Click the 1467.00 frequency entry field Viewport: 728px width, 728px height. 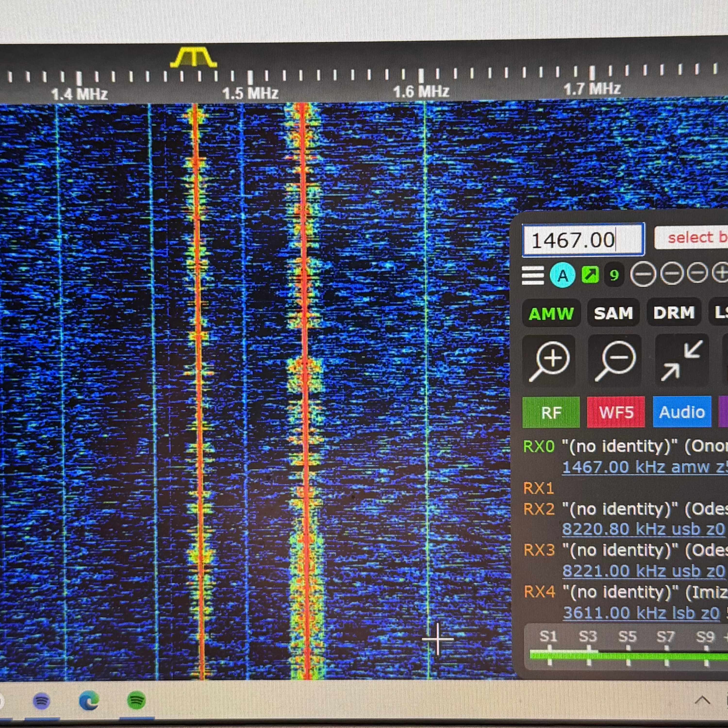click(583, 240)
